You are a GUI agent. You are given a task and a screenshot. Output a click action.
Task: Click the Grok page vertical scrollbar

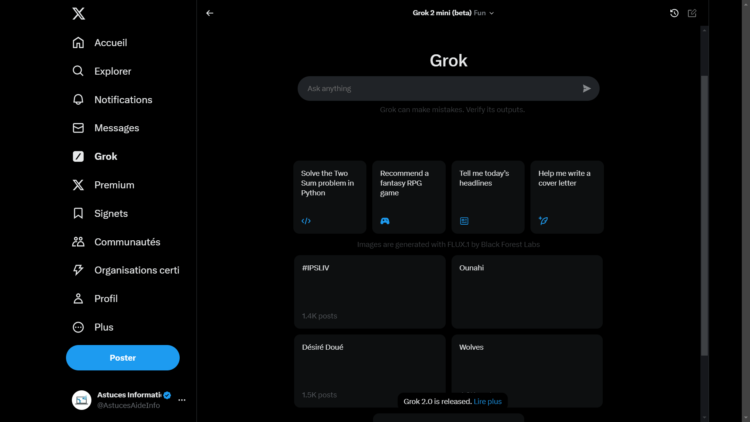pyautogui.click(x=704, y=215)
